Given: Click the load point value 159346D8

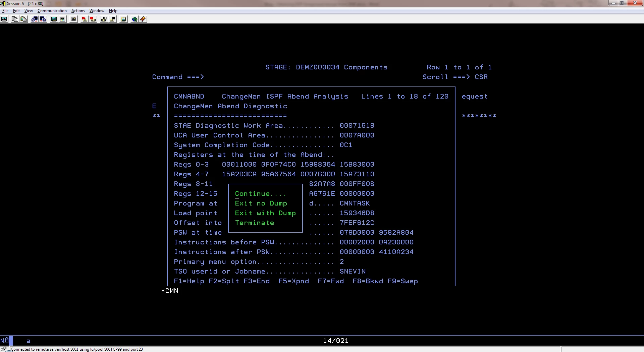Looking at the screenshot, I should tap(357, 213).
